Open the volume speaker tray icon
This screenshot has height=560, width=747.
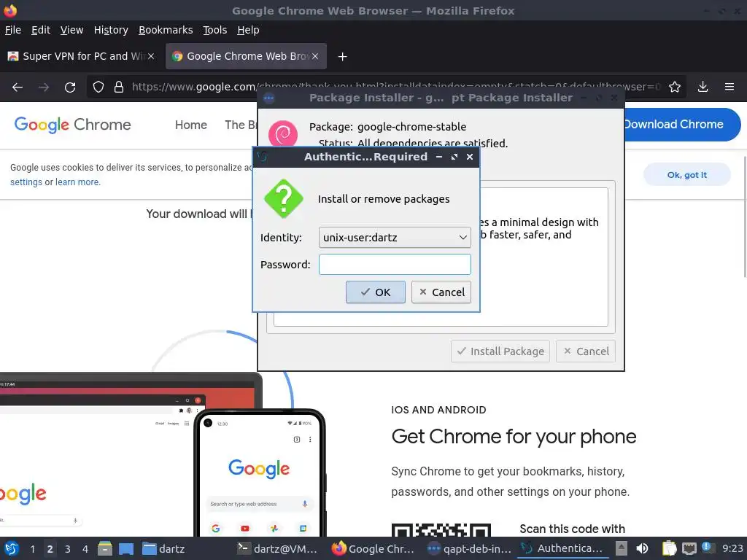click(642, 548)
